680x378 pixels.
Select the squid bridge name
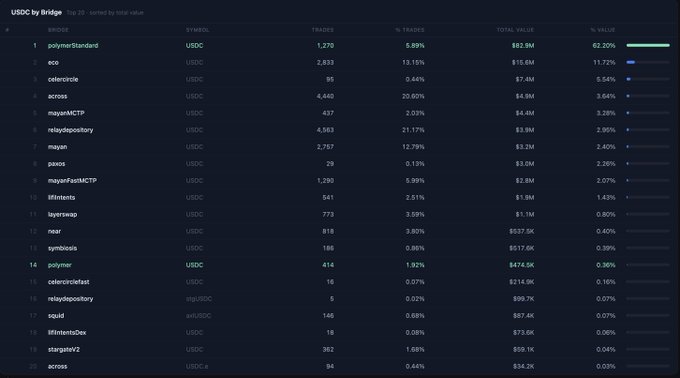click(x=56, y=316)
